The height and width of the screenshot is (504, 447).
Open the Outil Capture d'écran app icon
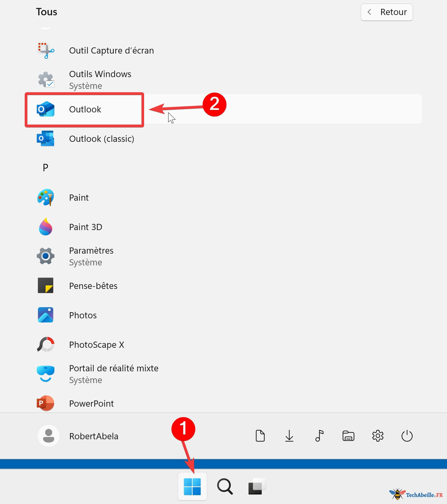(46, 51)
